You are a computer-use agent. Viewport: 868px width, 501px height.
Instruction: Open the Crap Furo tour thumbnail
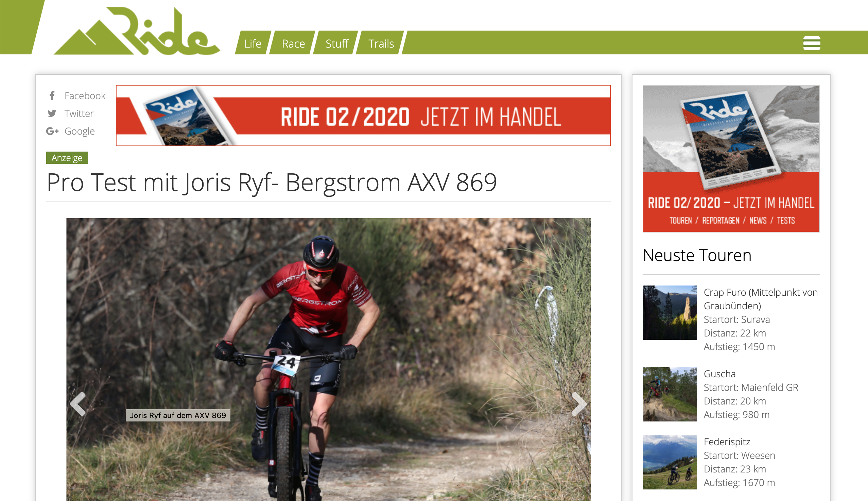click(x=670, y=312)
